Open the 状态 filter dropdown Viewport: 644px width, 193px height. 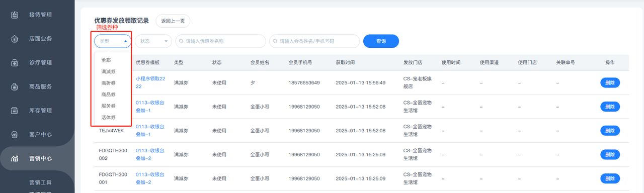click(153, 41)
